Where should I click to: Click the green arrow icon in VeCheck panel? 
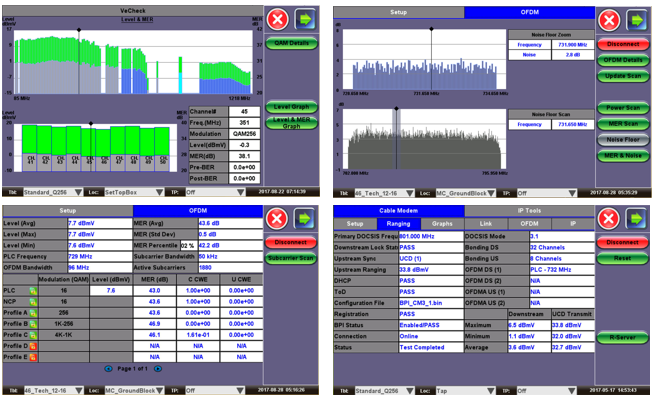[307, 20]
